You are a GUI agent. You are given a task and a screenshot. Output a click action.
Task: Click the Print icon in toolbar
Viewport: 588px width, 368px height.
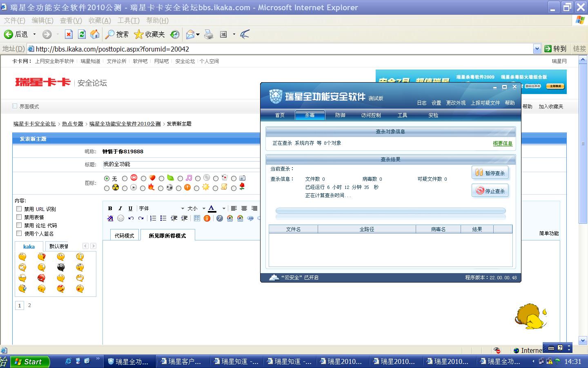coord(209,34)
